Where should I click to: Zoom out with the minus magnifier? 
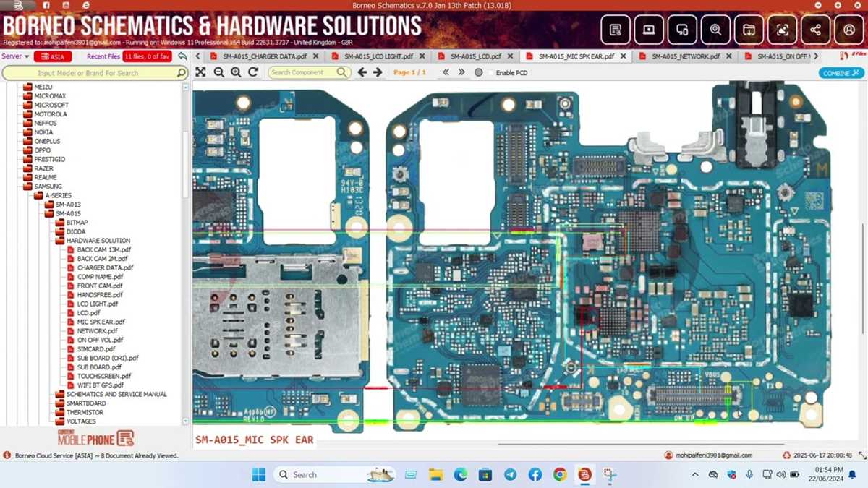(218, 72)
